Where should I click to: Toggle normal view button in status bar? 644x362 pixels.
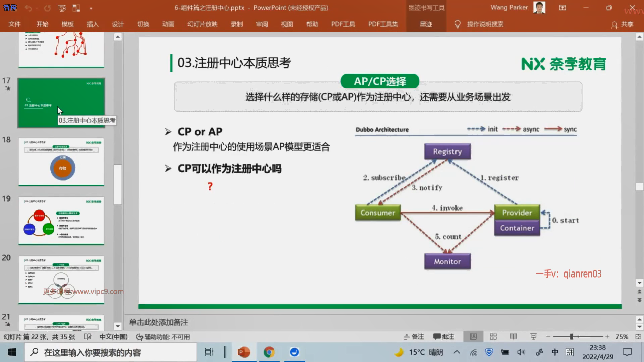point(473,336)
